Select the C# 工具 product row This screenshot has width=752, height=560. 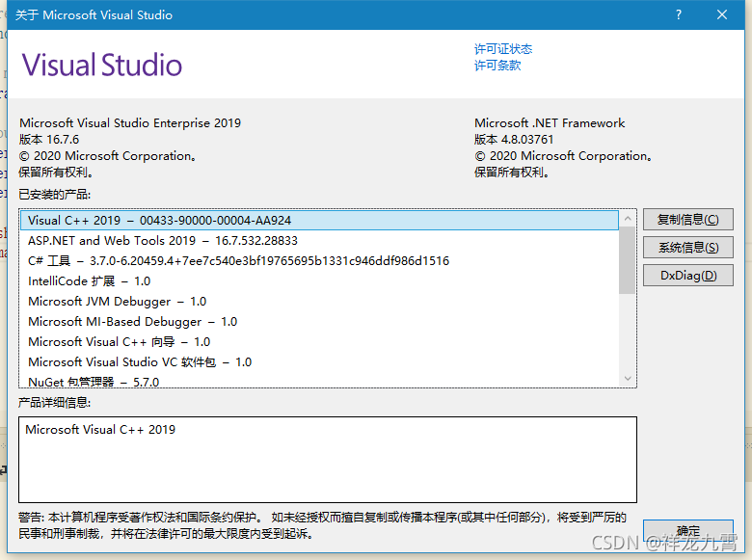pyautogui.click(x=319, y=261)
